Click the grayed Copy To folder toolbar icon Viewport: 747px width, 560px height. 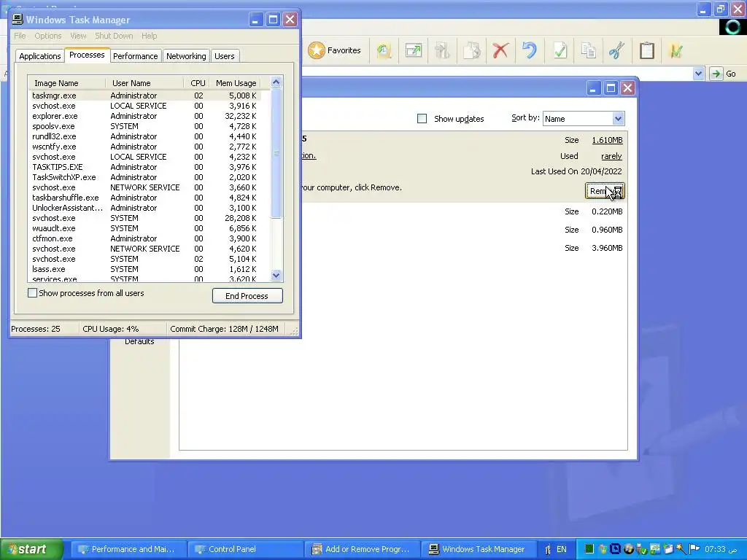click(x=471, y=50)
